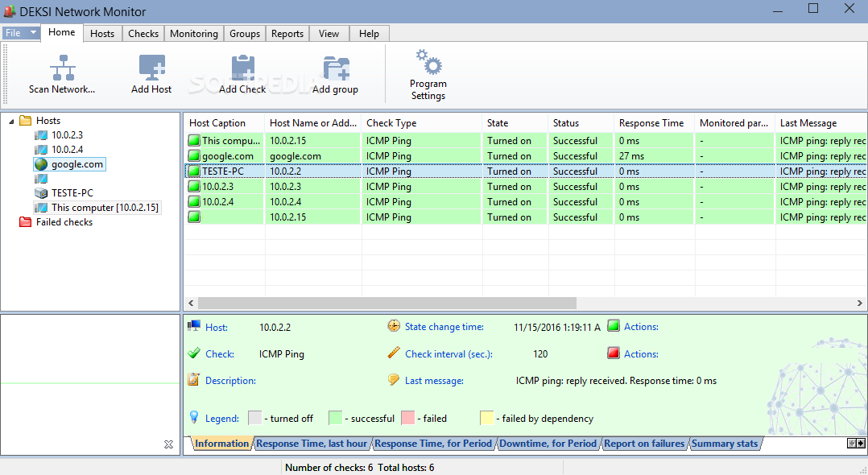Close the lower-left panel with X

169,444
